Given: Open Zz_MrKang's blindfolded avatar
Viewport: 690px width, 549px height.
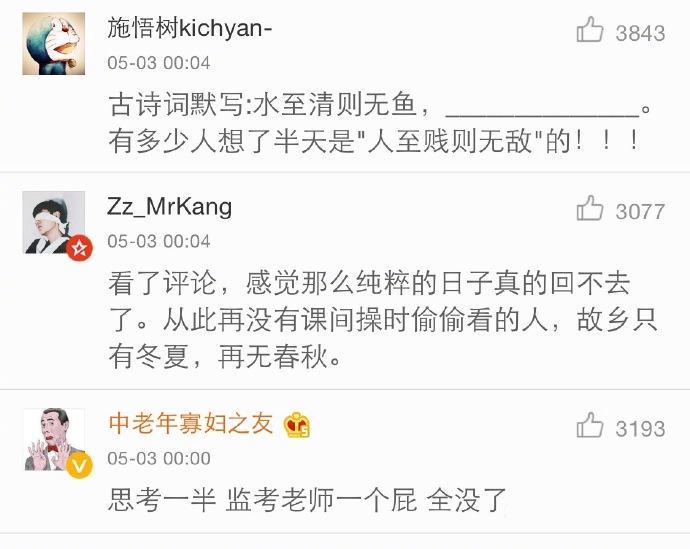Looking at the screenshot, I should (x=54, y=222).
